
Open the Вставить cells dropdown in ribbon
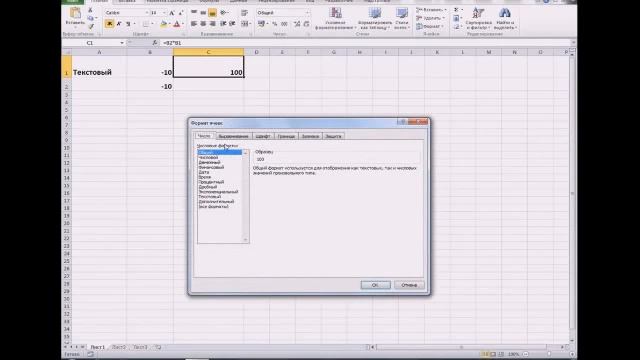point(431,10)
